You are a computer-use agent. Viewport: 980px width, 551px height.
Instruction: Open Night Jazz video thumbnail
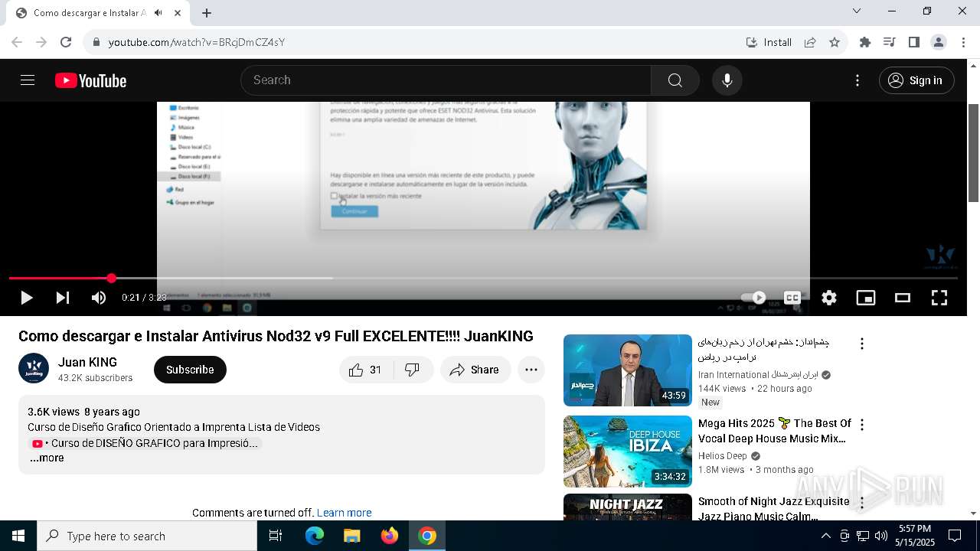(x=628, y=507)
